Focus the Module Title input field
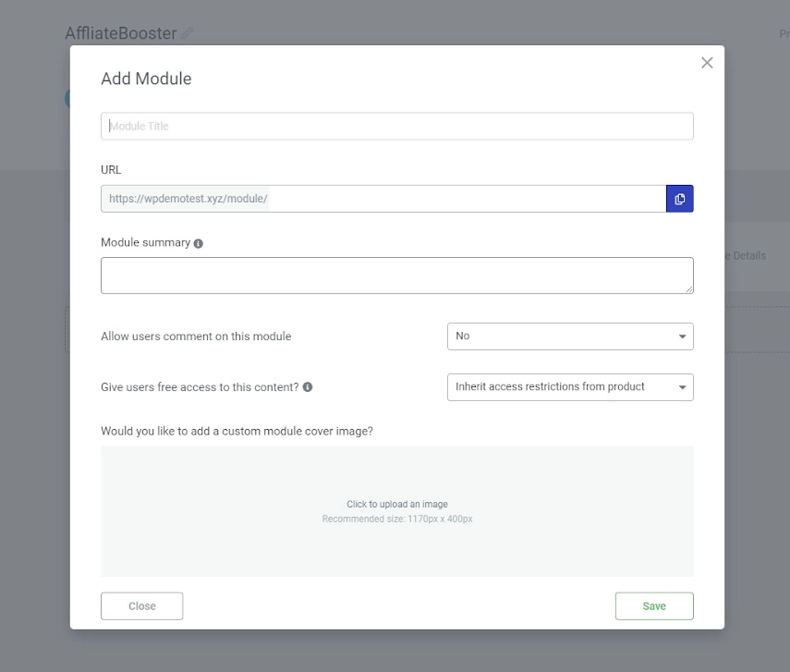 (397, 126)
